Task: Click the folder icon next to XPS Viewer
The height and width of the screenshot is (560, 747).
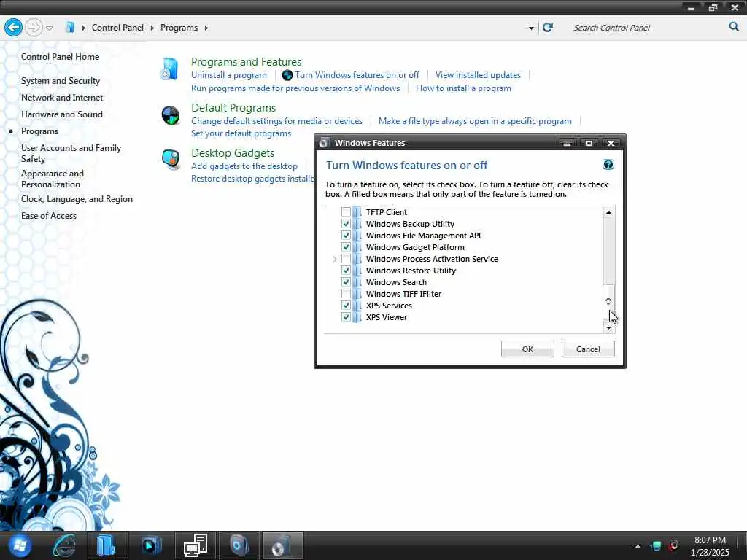Action: coord(357,317)
